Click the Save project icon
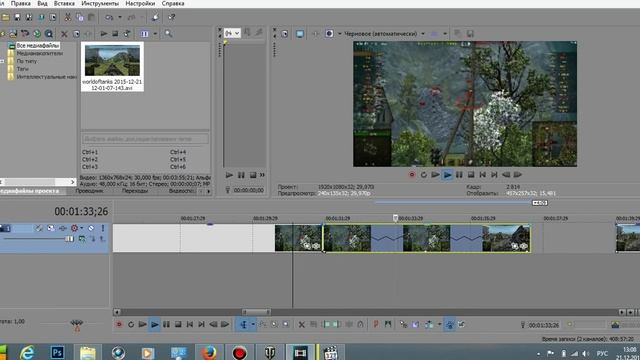640x360 pixels. (x=17, y=18)
